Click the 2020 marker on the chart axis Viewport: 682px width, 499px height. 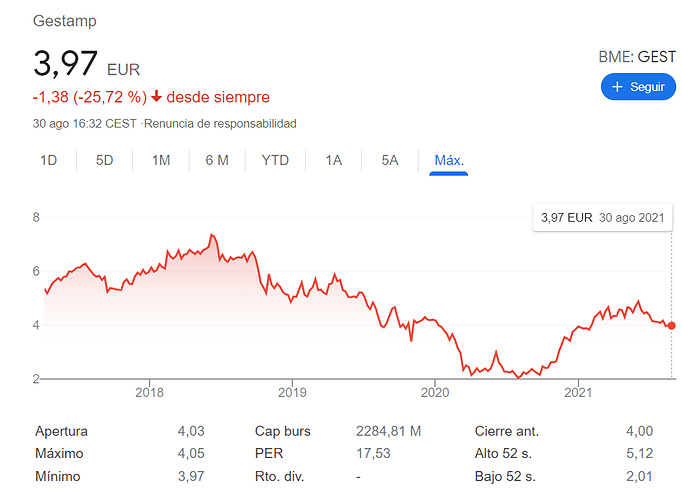435,392
